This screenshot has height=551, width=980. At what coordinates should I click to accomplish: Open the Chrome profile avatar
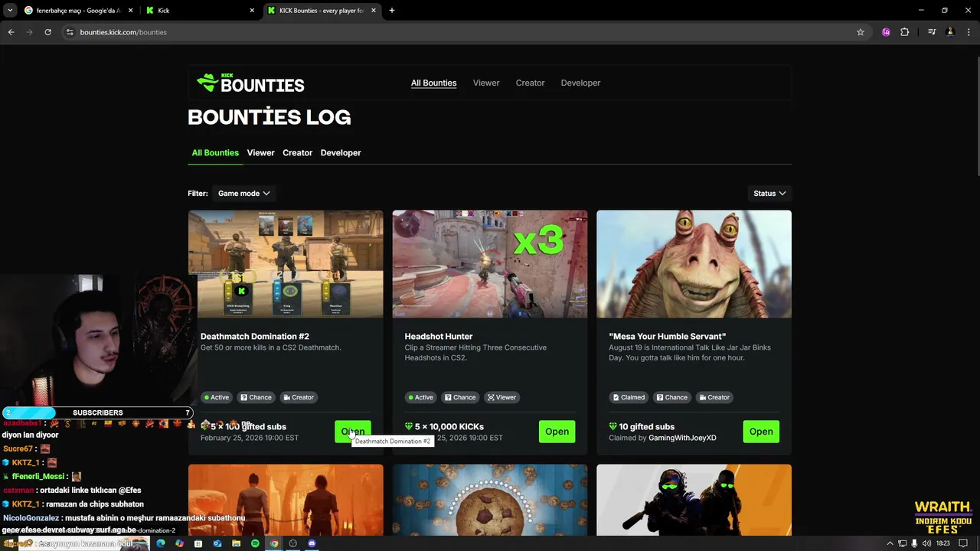click(950, 32)
